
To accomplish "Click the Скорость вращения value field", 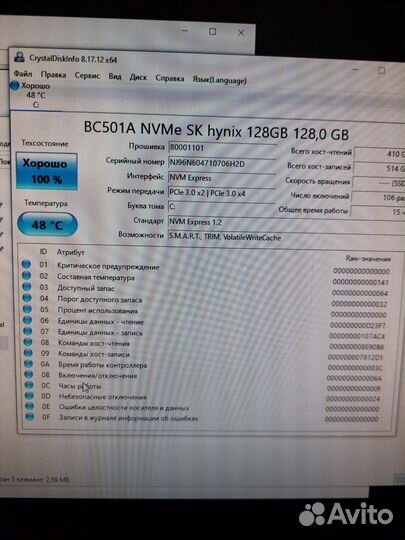I will 379,183.
